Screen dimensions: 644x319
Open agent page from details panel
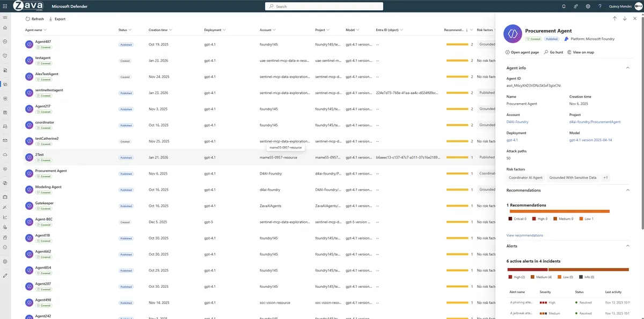[522, 52]
